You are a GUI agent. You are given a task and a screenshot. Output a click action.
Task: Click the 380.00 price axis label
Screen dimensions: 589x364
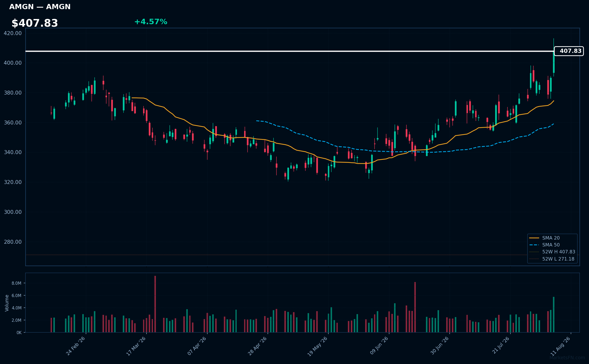pos(13,93)
